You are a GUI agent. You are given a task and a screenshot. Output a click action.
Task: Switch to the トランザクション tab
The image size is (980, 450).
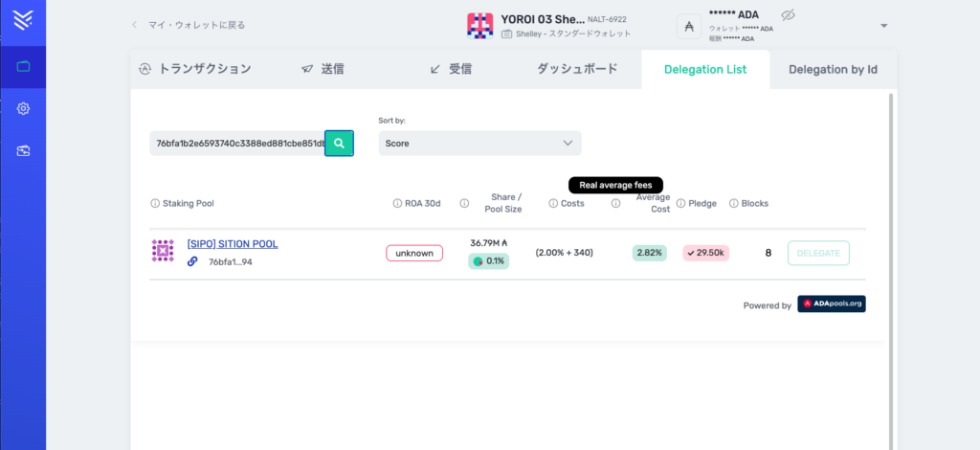click(x=195, y=69)
